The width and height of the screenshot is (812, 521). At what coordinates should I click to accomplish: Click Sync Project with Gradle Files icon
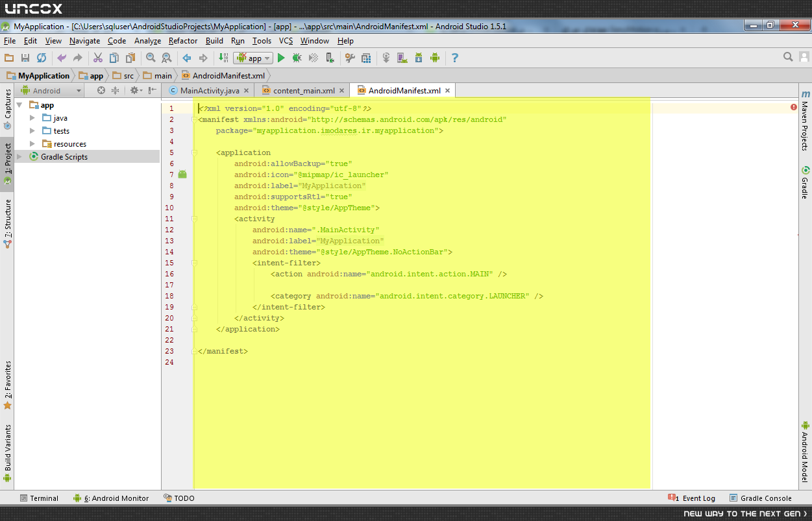coord(386,58)
